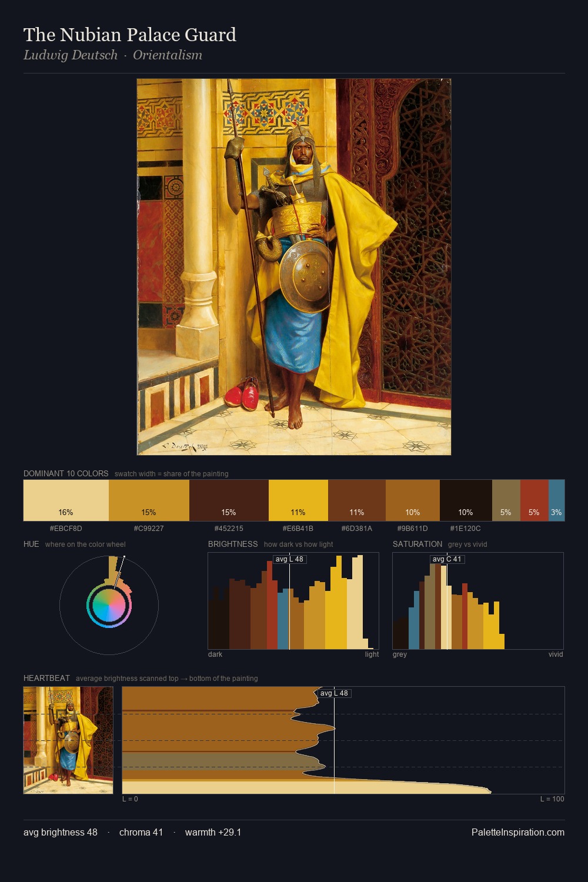Click the 'vivid' axis label
The height and width of the screenshot is (882, 588).
556,654
